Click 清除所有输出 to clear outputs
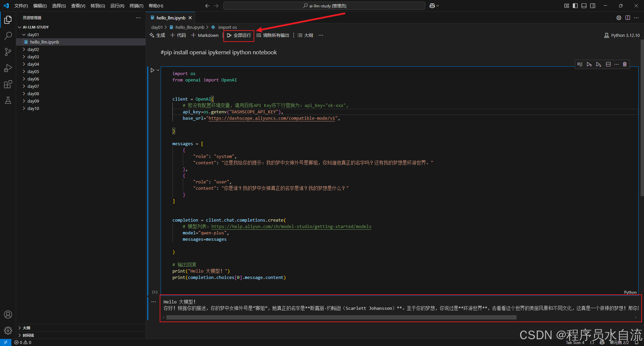Viewport: 644px width, 346px height. pyautogui.click(x=273, y=35)
